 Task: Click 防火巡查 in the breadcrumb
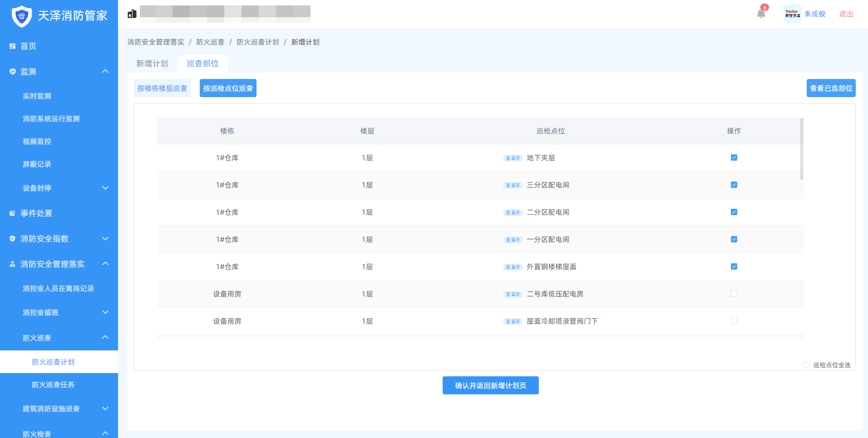[x=210, y=42]
